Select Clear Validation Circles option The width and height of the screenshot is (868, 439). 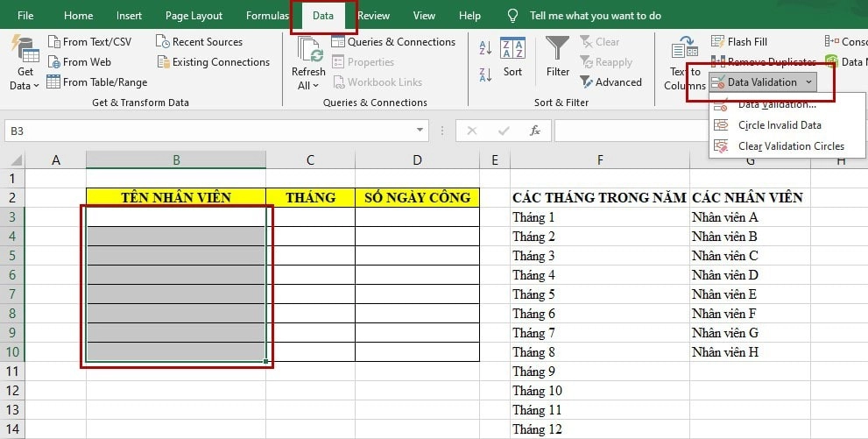[x=790, y=146]
